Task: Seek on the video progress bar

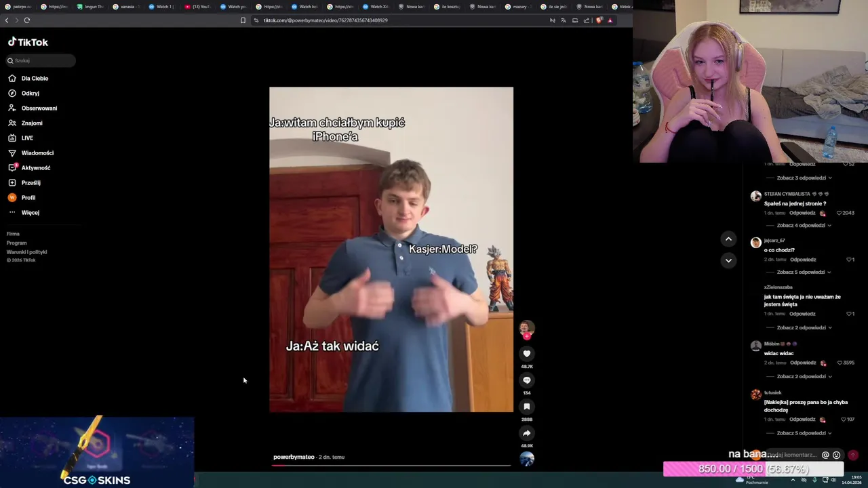Action: point(391,466)
